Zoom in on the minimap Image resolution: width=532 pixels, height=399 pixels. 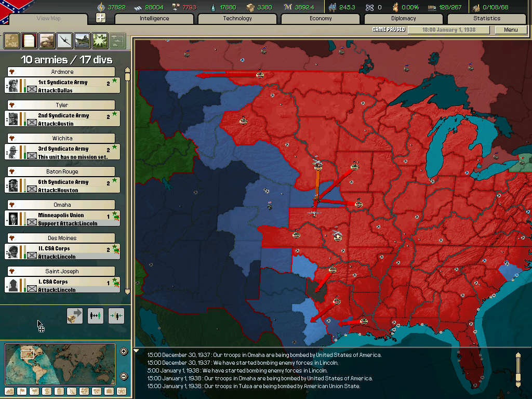click(124, 352)
